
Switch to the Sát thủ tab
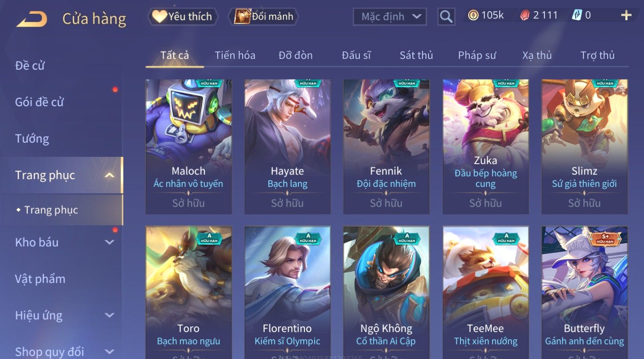point(416,55)
